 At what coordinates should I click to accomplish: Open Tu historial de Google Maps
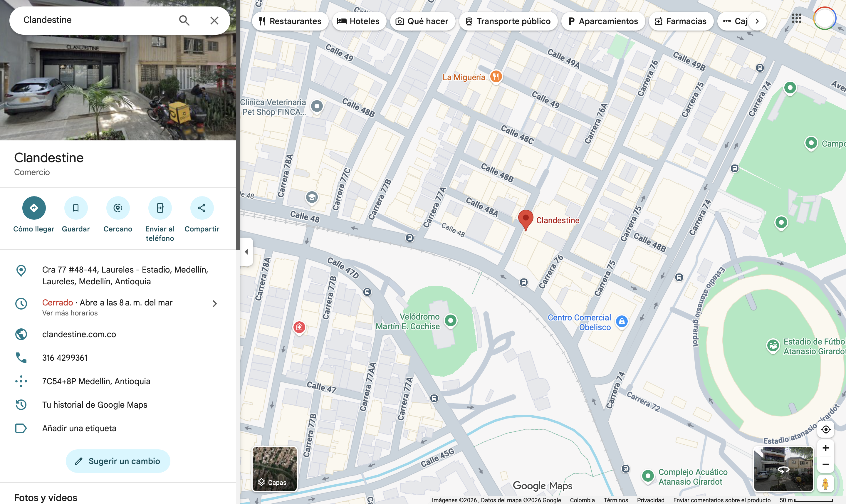coord(118,405)
